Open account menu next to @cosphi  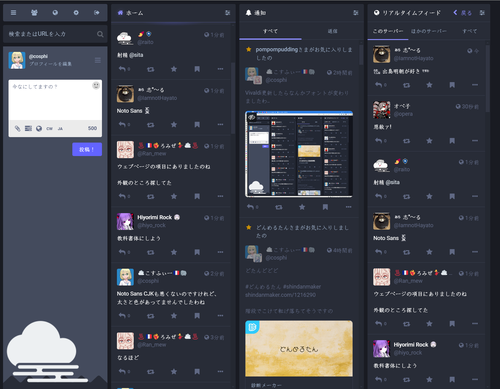click(98, 60)
